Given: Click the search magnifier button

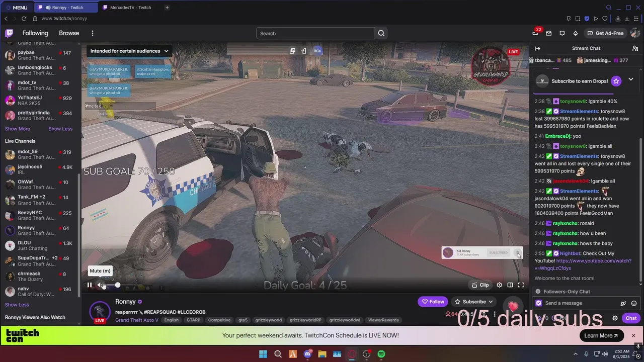Looking at the screenshot, I should pyautogui.click(x=381, y=33).
